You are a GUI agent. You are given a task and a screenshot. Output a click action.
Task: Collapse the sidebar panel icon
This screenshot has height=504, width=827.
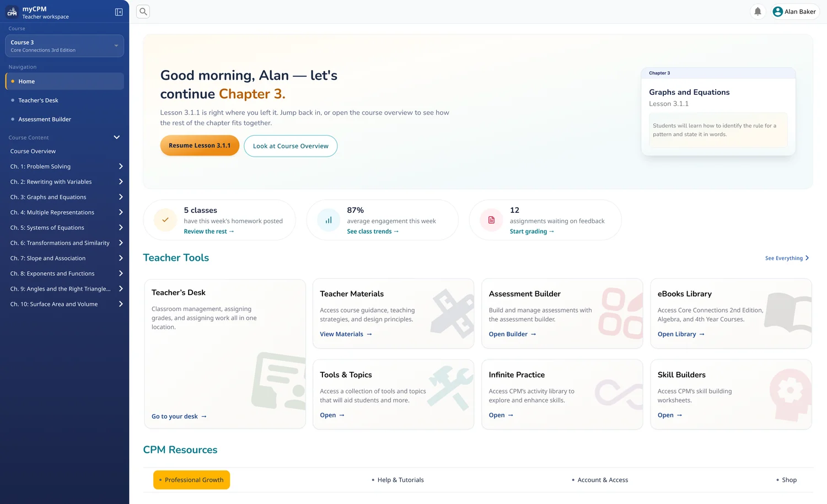(x=119, y=12)
